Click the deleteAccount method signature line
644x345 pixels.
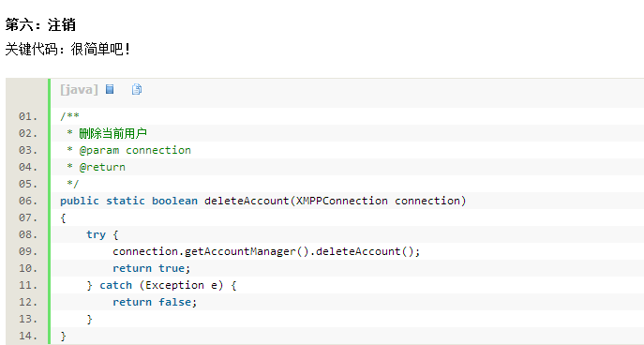pyautogui.click(x=263, y=201)
